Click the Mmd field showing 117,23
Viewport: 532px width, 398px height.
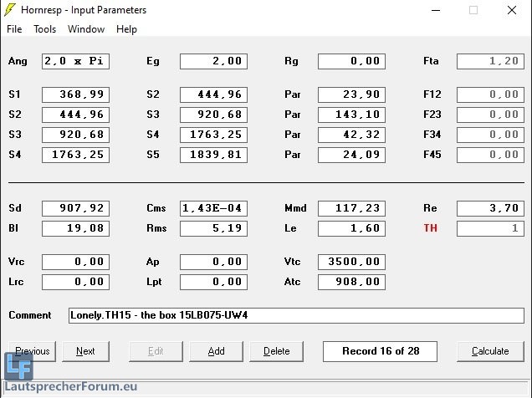(351, 208)
